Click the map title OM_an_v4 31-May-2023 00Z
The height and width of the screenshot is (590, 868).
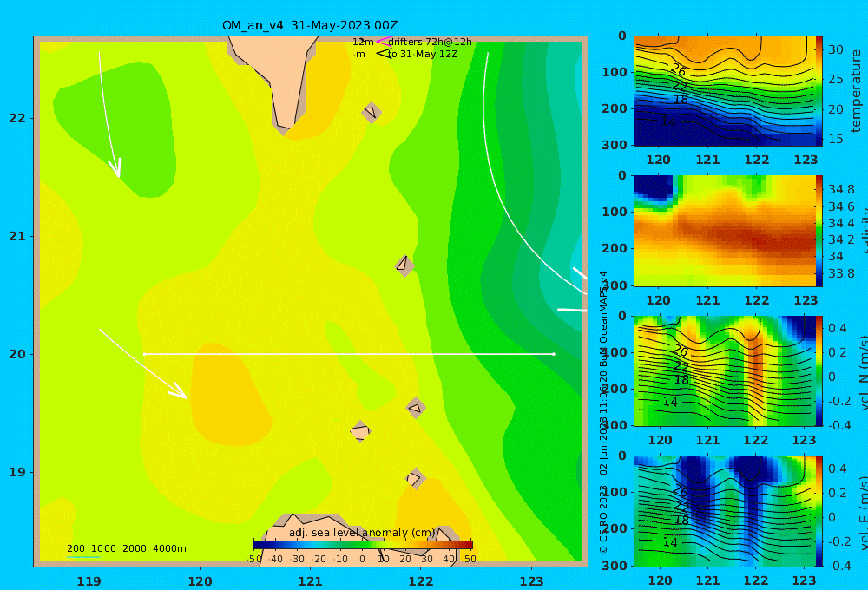point(310,25)
